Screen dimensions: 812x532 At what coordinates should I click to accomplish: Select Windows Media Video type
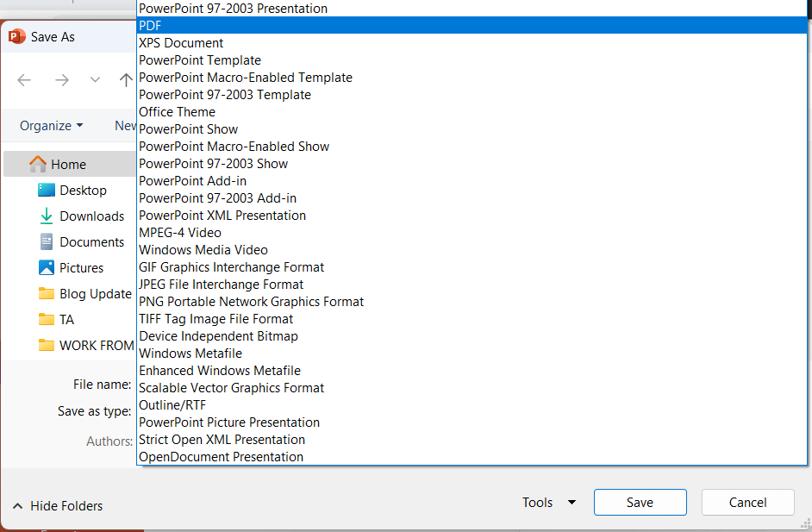coord(472,250)
